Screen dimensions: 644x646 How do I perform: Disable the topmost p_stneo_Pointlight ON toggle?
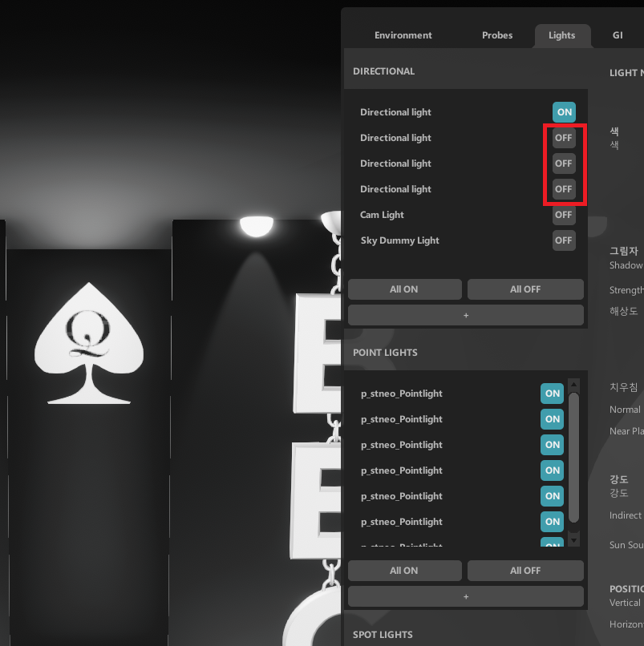click(x=552, y=394)
